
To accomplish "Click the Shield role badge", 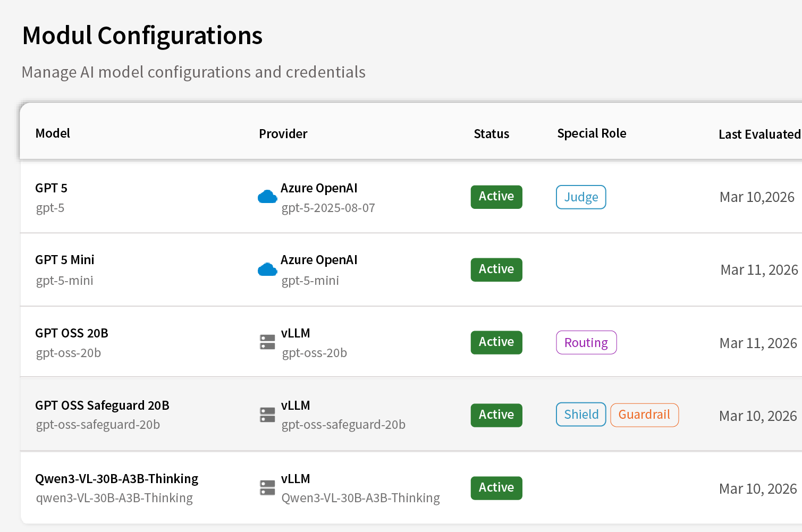I will (x=581, y=415).
